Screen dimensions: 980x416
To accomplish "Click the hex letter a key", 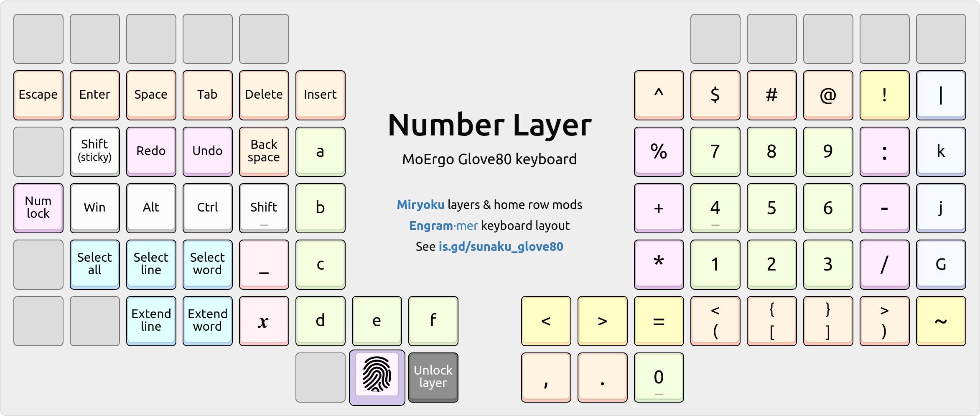I will coord(321,152).
